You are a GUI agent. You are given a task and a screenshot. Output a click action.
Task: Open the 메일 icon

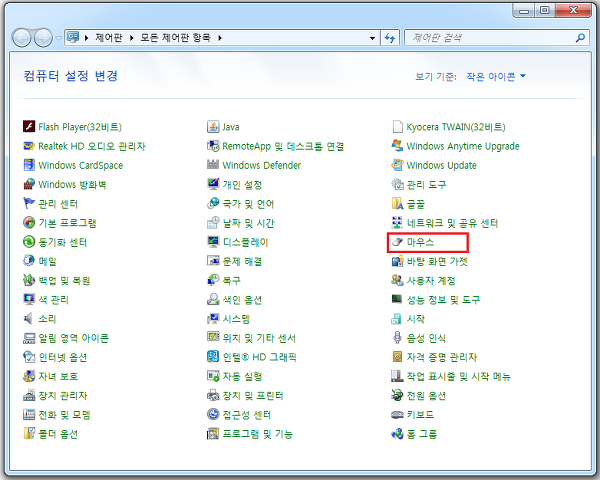(29, 261)
